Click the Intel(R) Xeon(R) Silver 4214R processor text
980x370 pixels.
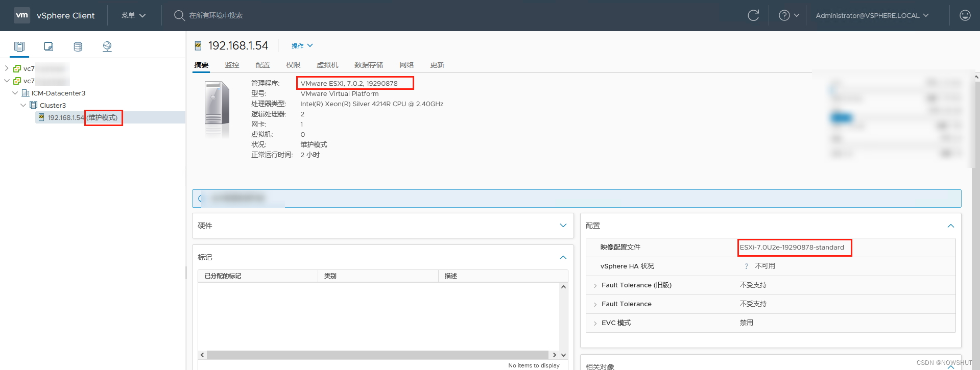tap(372, 104)
